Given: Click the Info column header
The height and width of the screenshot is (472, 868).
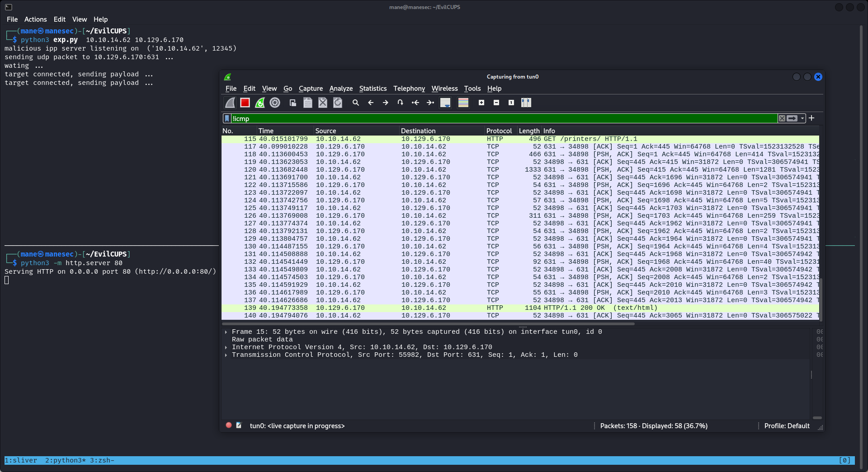Looking at the screenshot, I should tap(680, 131).
